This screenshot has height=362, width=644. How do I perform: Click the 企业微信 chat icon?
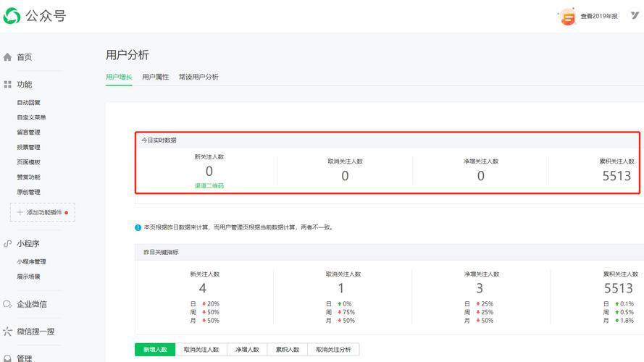(x=7, y=304)
